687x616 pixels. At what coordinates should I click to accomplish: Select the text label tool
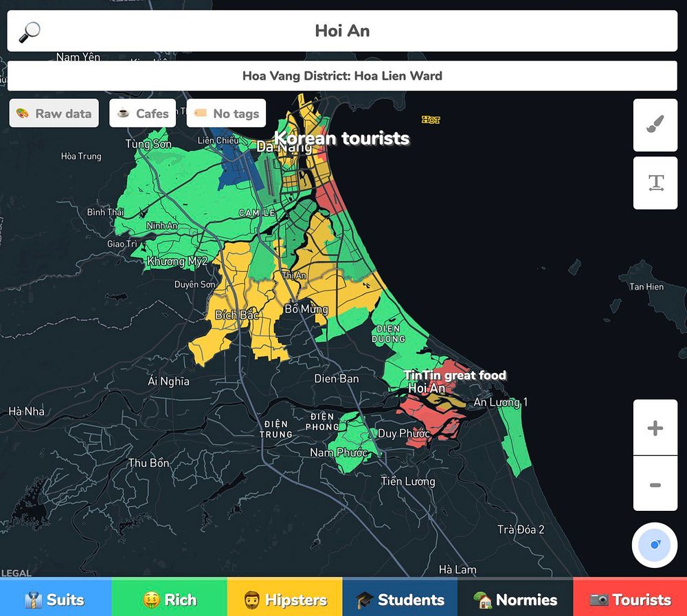(x=655, y=183)
